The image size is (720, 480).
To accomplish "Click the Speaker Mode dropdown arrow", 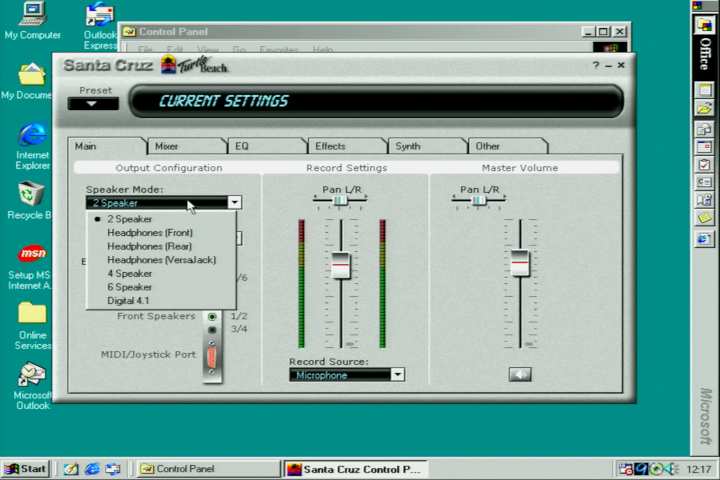I will pos(235,203).
